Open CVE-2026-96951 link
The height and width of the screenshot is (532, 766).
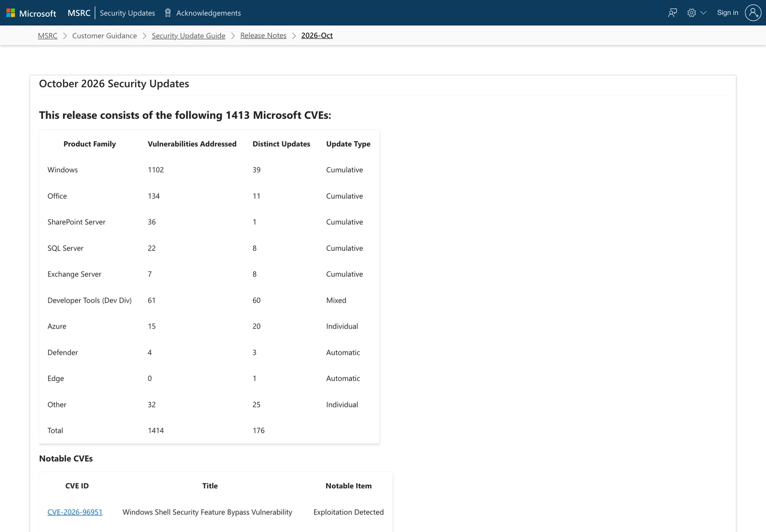75,512
